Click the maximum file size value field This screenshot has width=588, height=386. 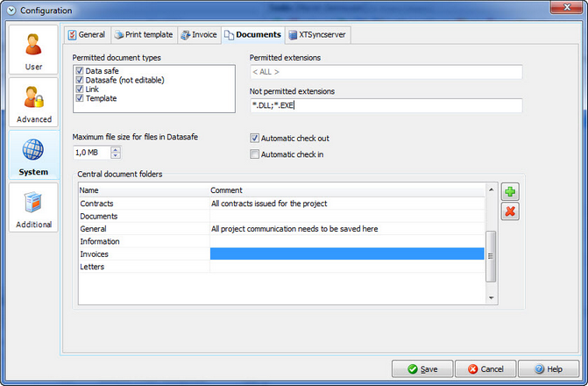92,153
